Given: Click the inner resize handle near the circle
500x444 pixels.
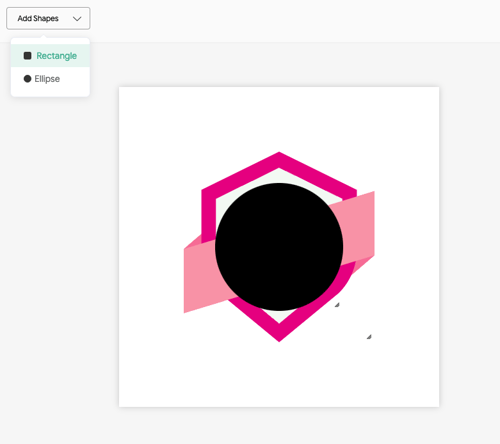Looking at the screenshot, I should tap(337, 304).
